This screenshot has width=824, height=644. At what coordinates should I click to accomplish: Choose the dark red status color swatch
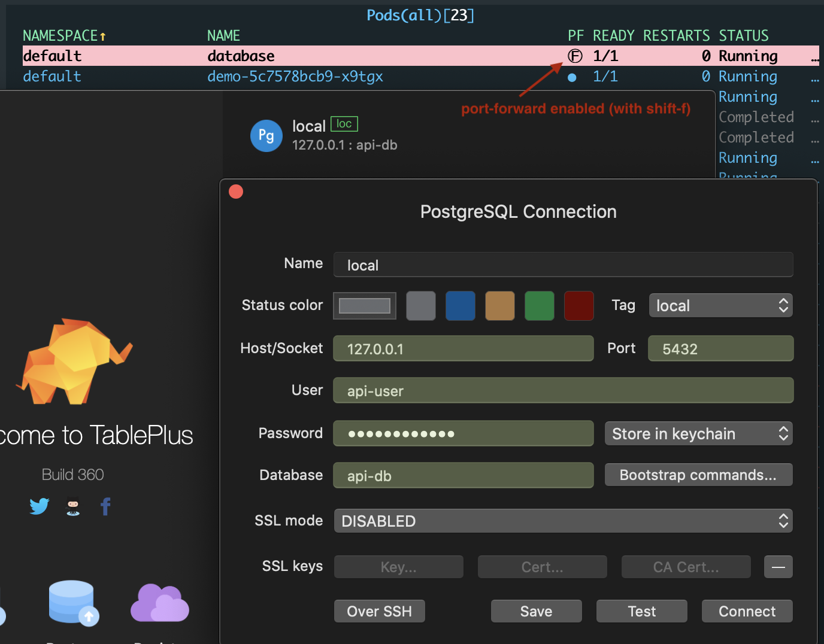tap(579, 306)
